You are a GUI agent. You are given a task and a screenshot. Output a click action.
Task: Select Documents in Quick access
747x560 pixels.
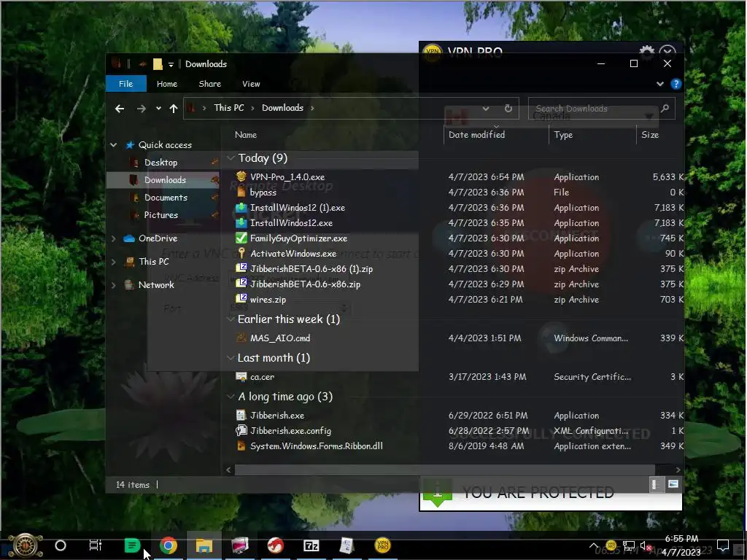(166, 197)
